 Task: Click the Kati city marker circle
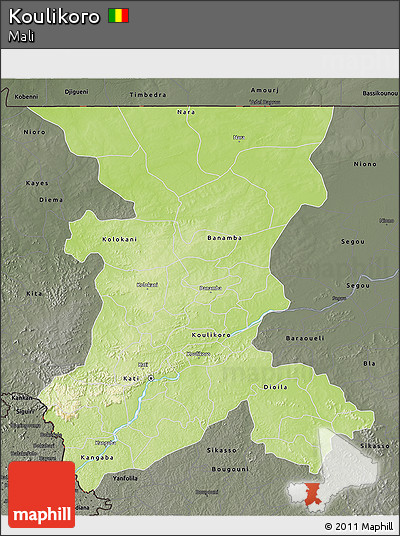[x=151, y=378]
